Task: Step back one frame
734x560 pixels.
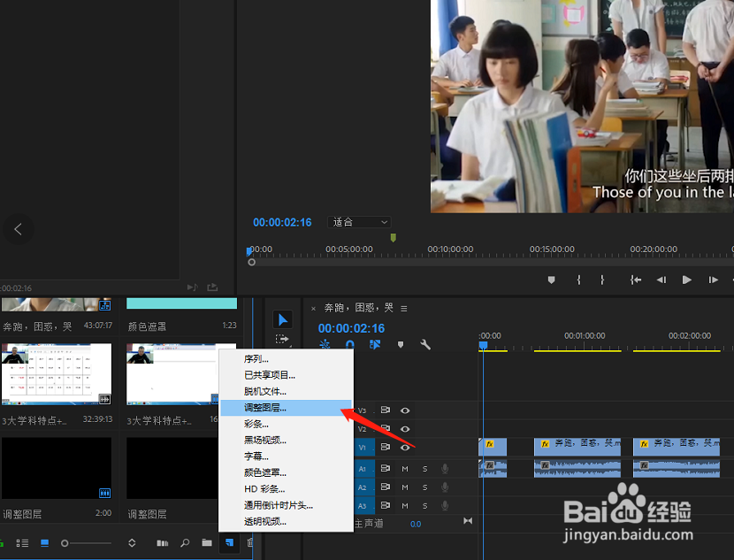Action: [x=661, y=280]
